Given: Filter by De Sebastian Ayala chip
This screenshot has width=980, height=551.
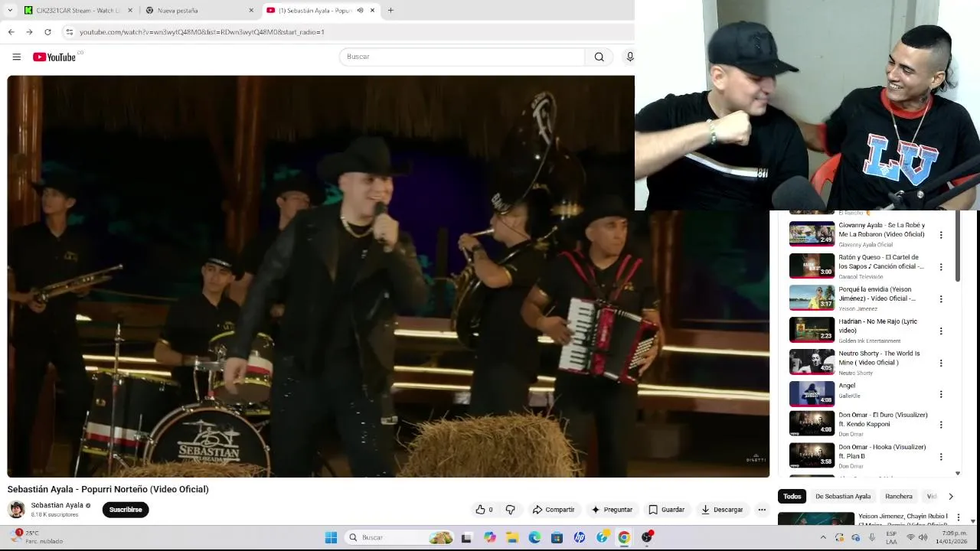Looking at the screenshot, I should coord(843,496).
